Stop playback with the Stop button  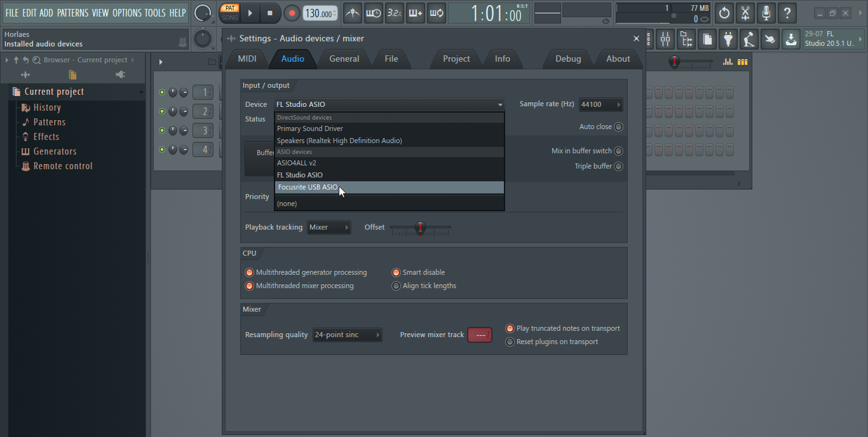coord(269,13)
